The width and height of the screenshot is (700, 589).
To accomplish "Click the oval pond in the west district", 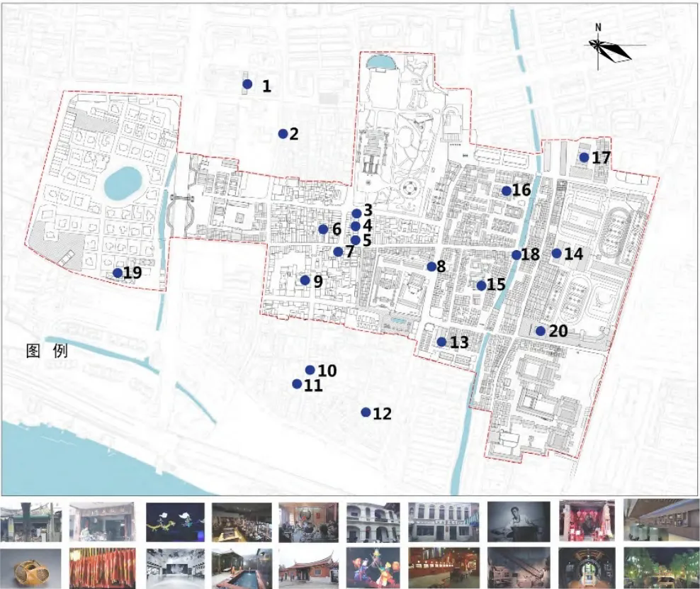I will pos(123,184).
